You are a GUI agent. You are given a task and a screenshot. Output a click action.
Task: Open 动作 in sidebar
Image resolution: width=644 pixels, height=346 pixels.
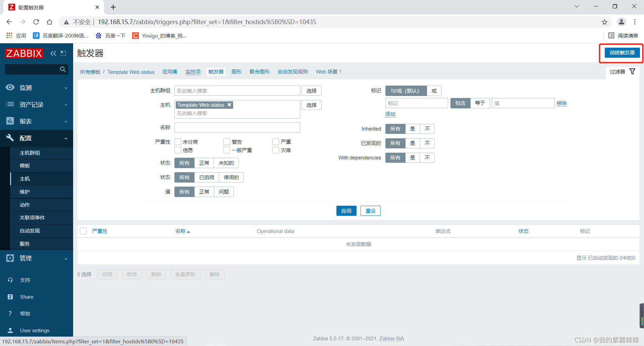25,205
